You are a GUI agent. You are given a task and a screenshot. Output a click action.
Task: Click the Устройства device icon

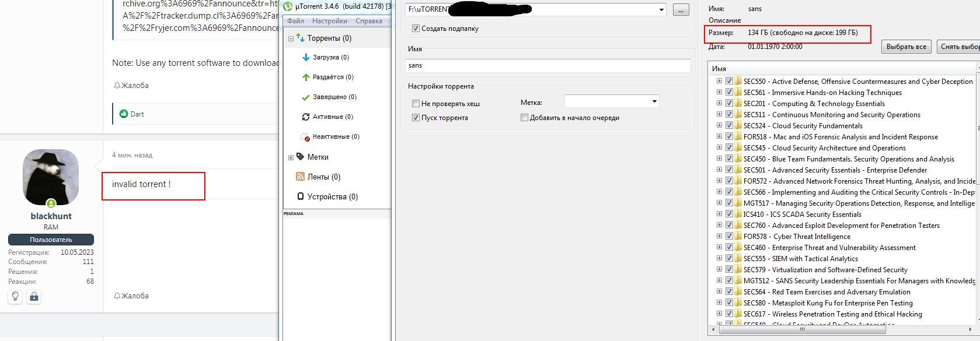coord(300,196)
